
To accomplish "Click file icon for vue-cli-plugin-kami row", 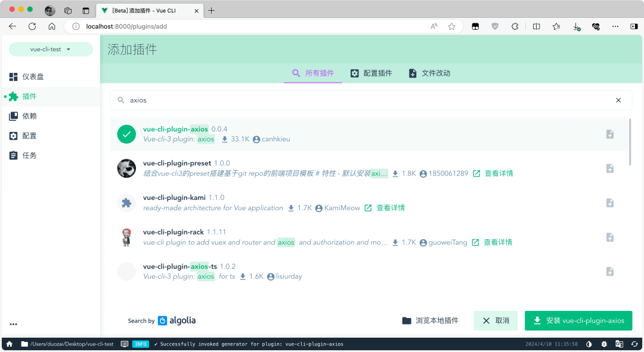I will pyautogui.click(x=610, y=203).
